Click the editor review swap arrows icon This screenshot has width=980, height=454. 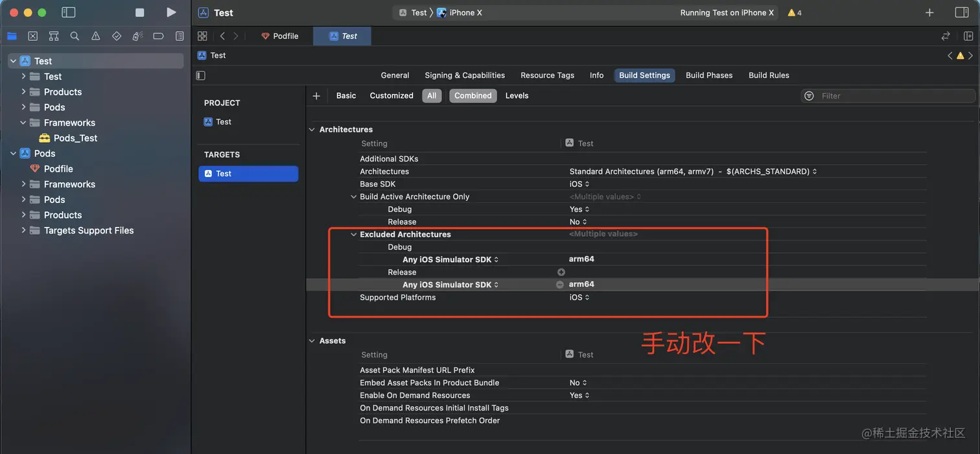[946, 36]
